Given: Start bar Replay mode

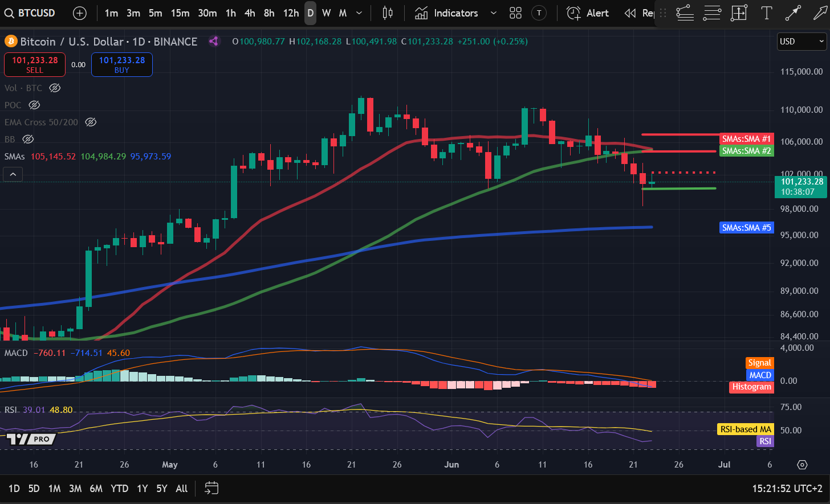Looking at the screenshot, I should [x=638, y=13].
